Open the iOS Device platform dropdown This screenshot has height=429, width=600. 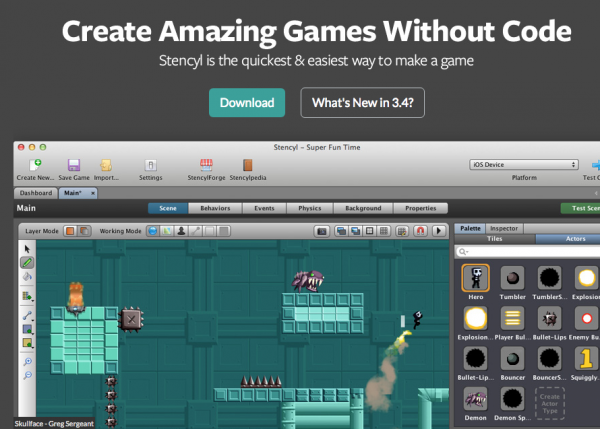(524, 164)
